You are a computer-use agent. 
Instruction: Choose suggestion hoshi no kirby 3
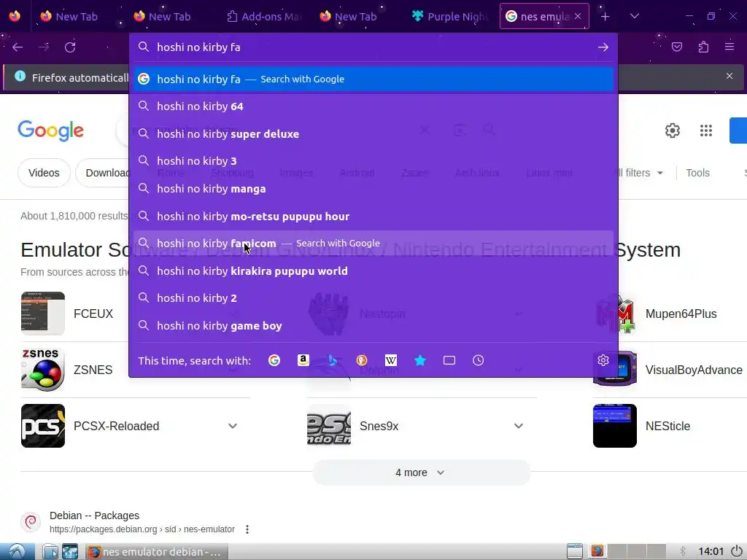[x=373, y=161]
